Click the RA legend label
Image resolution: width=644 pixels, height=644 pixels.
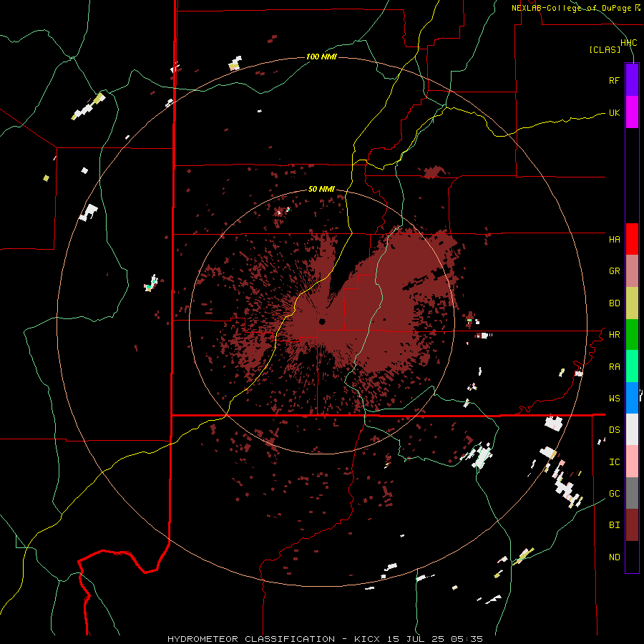(614, 367)
